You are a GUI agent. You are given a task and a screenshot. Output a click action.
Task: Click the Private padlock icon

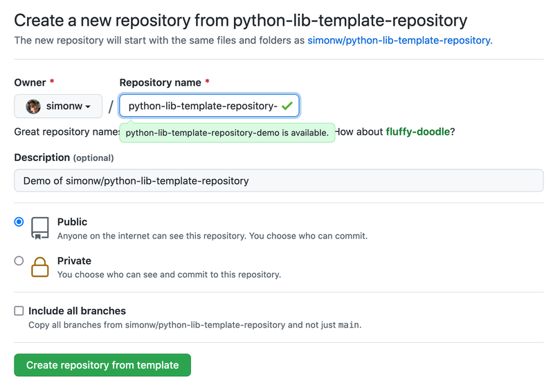(40, 267)
